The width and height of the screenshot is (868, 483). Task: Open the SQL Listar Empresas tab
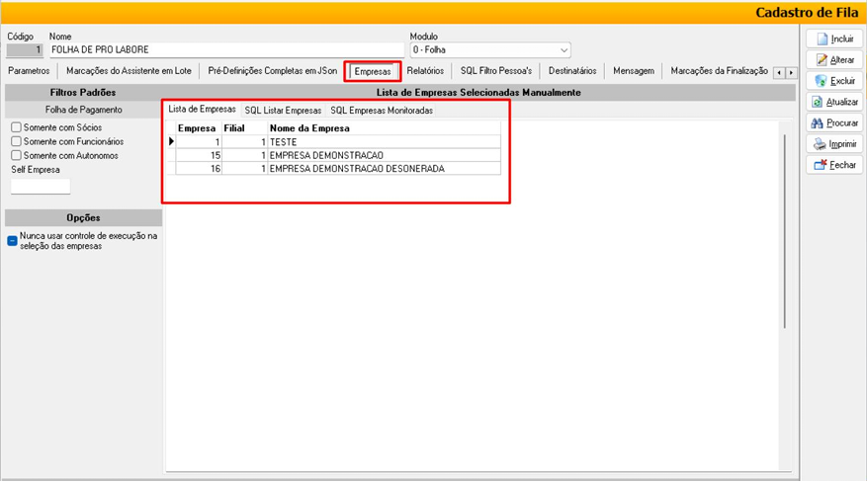(283, 111)
